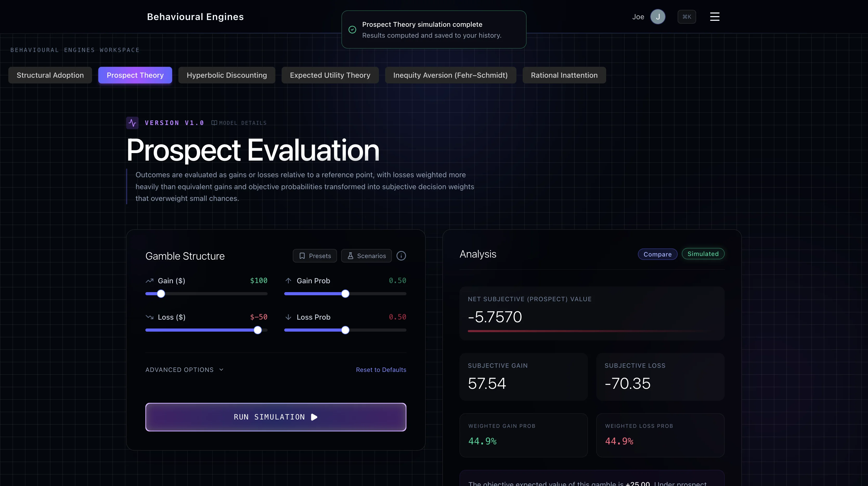Click the trend-up icon beside Gain ($)
868x486 pixels.
pyautogui.click(x=150, y=280)
